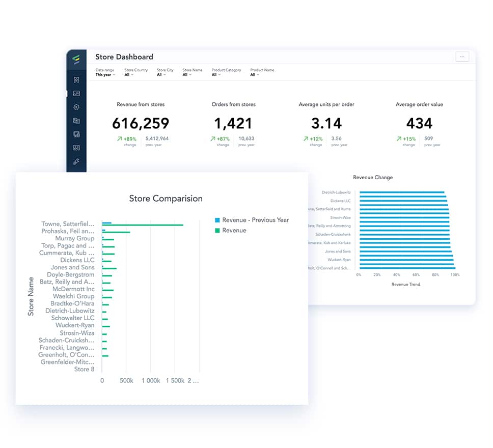This screenshot has width=493, height=448.
Task: Click the longest bar for Towne, Satterfiel...
Action: (144, 223)
